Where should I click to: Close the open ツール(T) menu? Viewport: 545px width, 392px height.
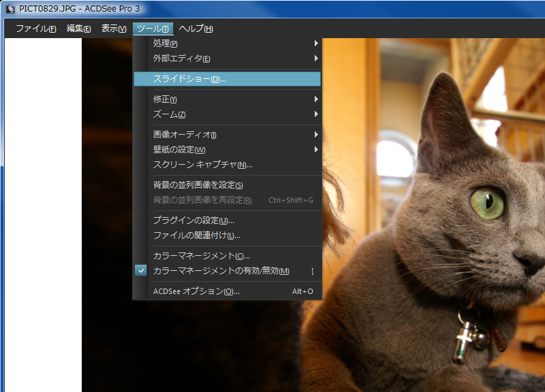153,29
